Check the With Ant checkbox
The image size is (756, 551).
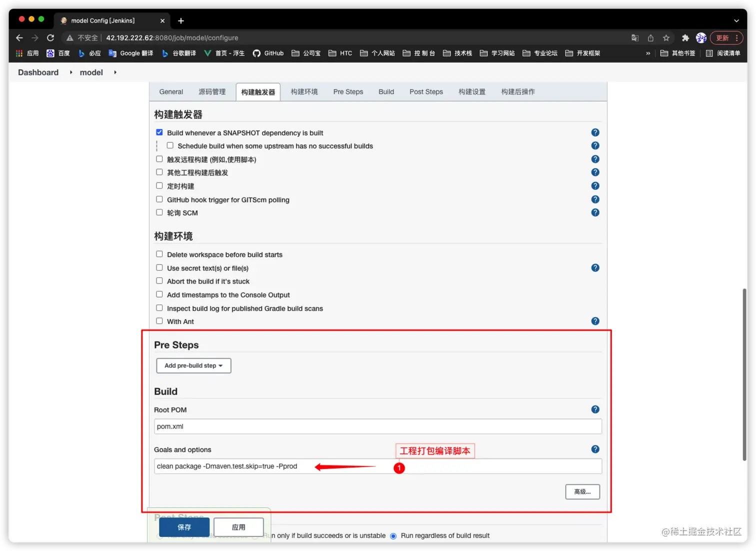pyautogui.click(x=159, y=321)
